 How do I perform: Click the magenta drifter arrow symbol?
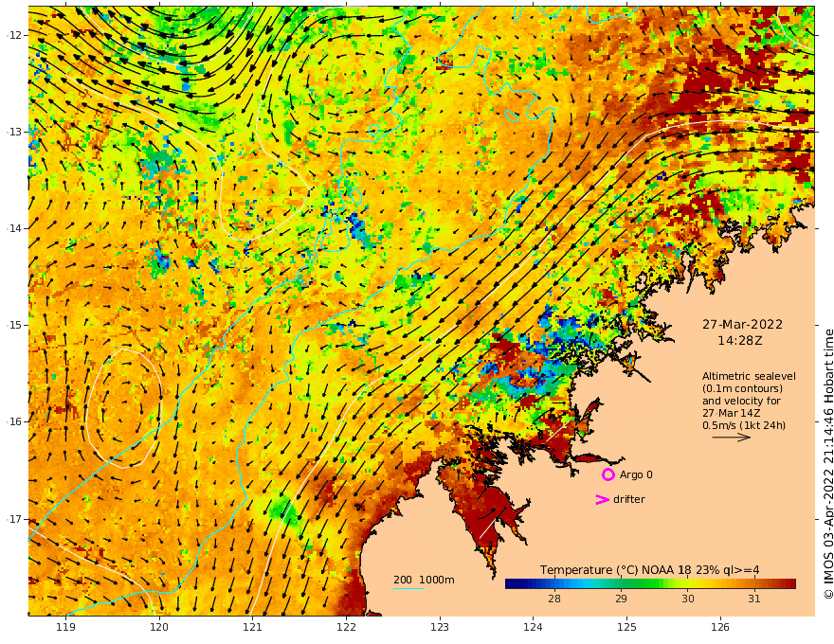click(602, 499)
